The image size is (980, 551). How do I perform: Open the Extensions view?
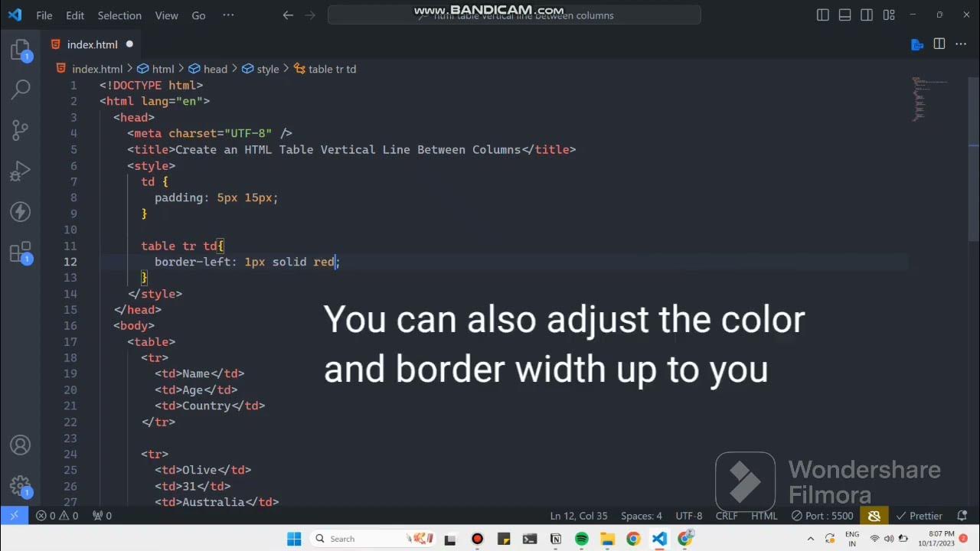point(21,253)
